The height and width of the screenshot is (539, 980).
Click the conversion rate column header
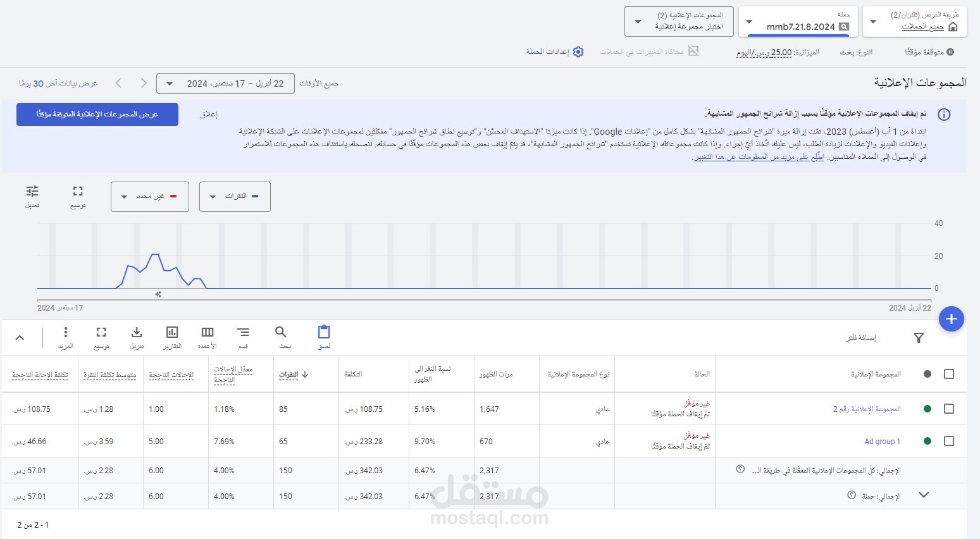tap(233, 375)
